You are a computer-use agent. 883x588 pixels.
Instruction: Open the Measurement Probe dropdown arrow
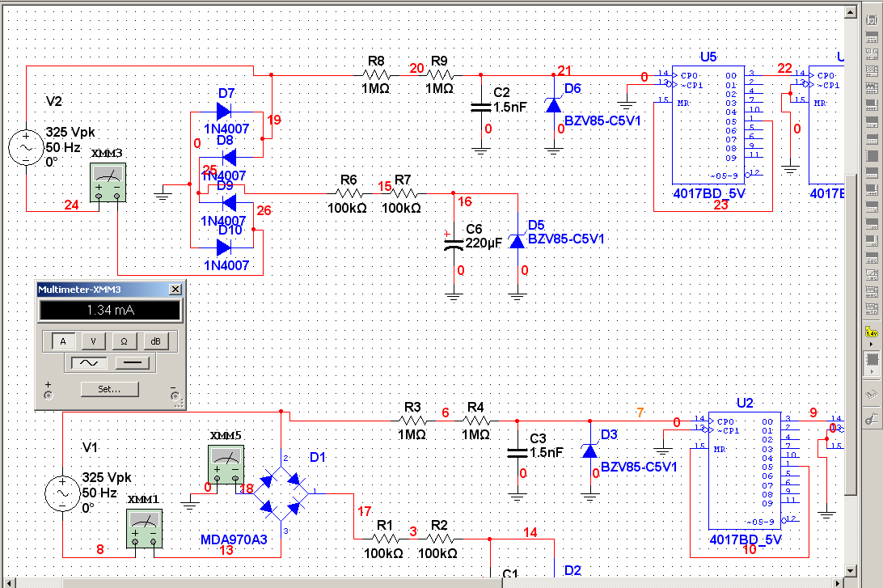point(871,344)
